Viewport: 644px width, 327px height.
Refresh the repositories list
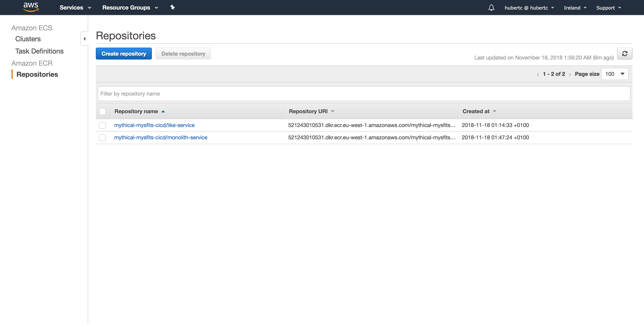coord(624,54)
